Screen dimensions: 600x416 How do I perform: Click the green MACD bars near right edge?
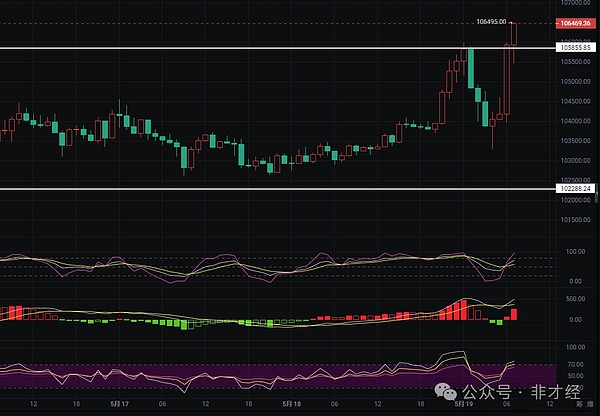tap(497, 322)
